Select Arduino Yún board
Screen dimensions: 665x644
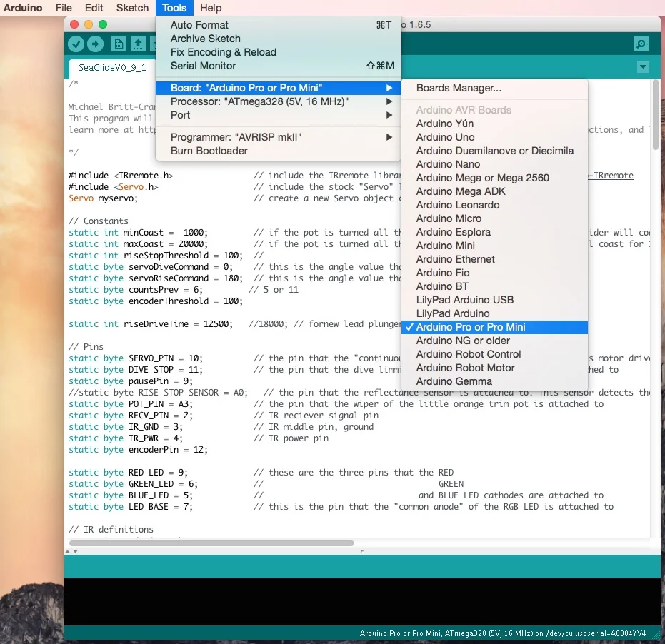pos(494,124)
